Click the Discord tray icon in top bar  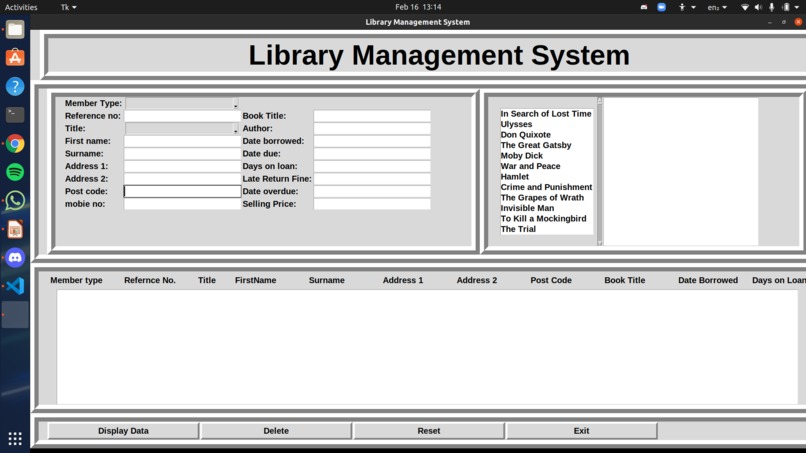(644, 7)
